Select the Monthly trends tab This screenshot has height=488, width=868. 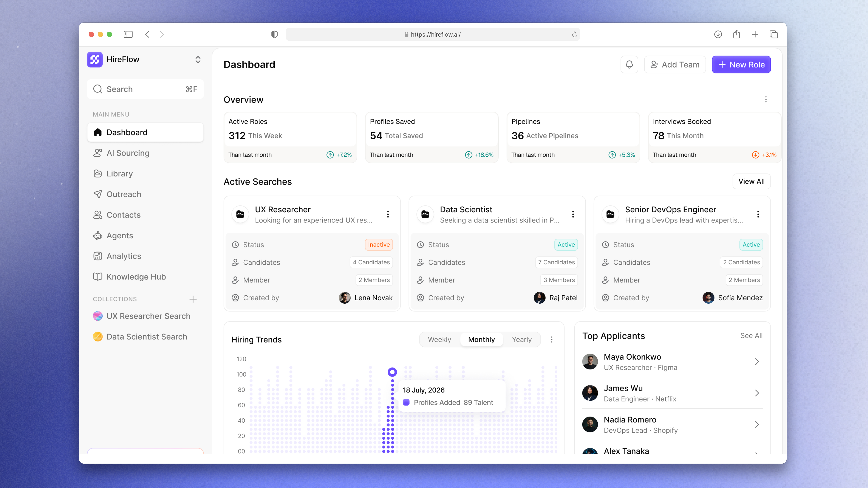(x=481, y=340)
